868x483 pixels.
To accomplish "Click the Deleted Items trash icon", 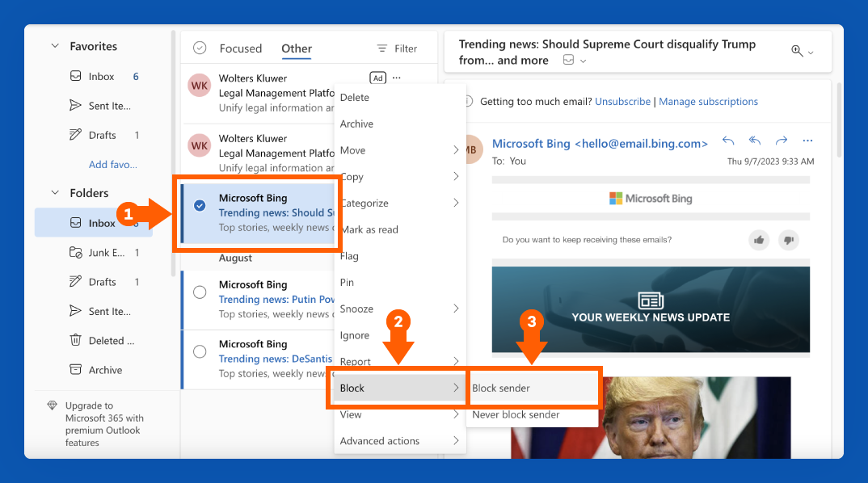I will tap(75, 340).
